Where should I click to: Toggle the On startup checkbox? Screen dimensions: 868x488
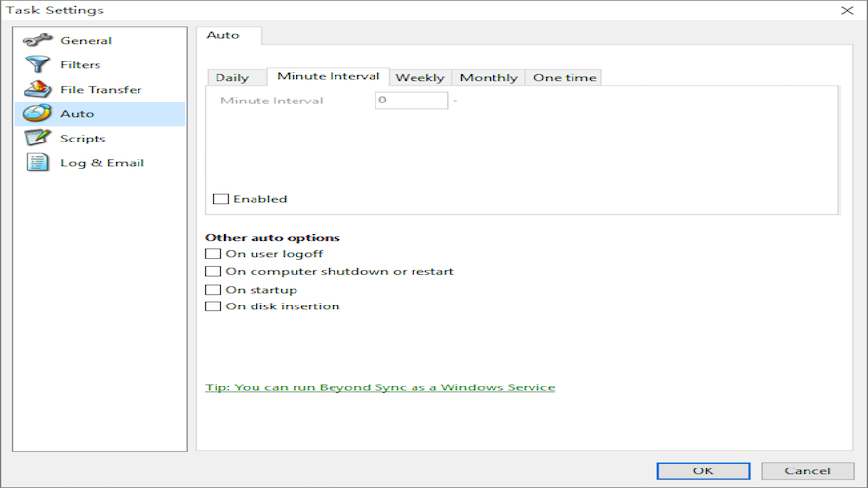213,290
